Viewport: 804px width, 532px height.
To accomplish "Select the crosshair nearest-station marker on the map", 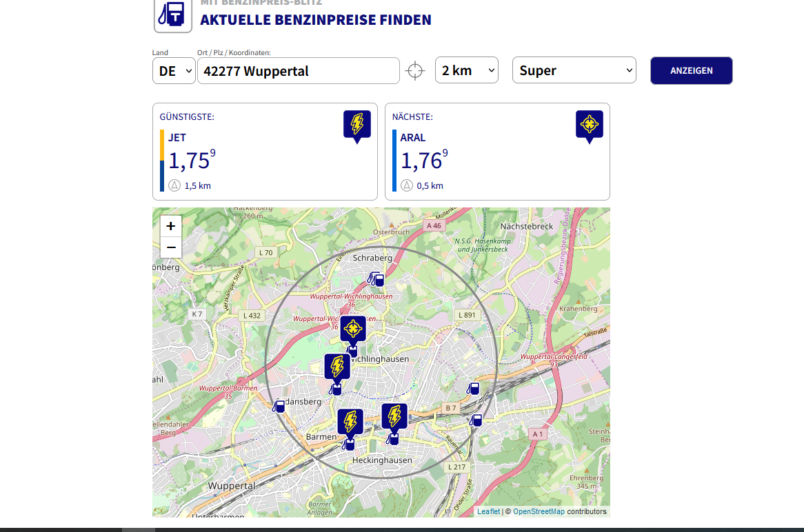I will (353, 329).
